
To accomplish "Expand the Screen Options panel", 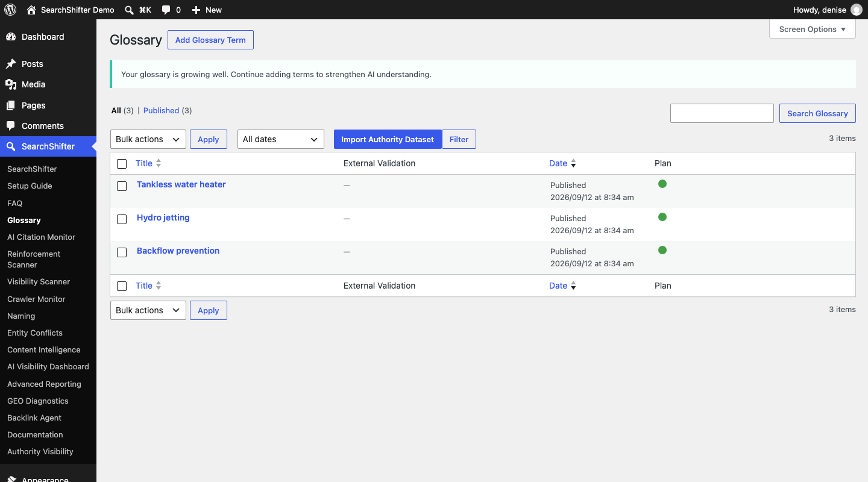I will pos(813,29).
